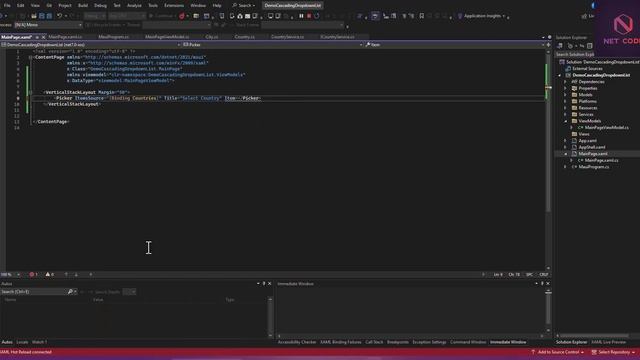Open the File menu
Viewport: 640px width, 360px height.
[7, 5]
